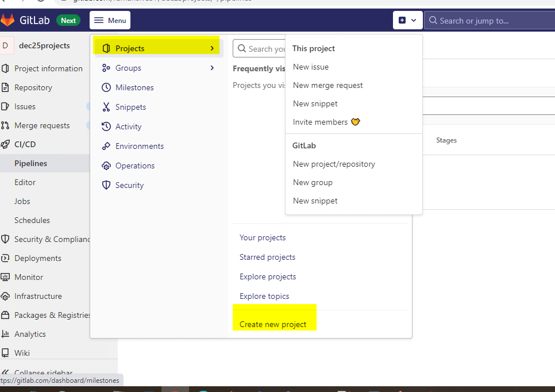Click the dec25projects project avatar
This screenshot has height=392, width=555.
[x=6, y=45]
